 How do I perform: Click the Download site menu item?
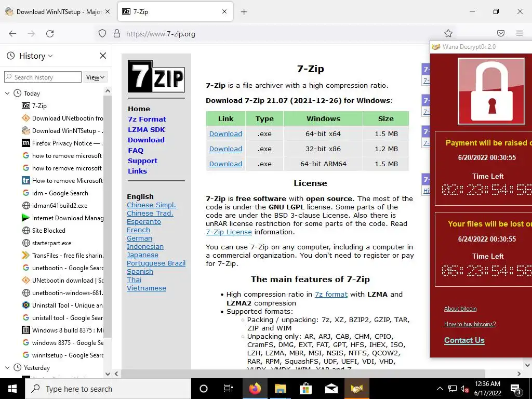[146, 140]
